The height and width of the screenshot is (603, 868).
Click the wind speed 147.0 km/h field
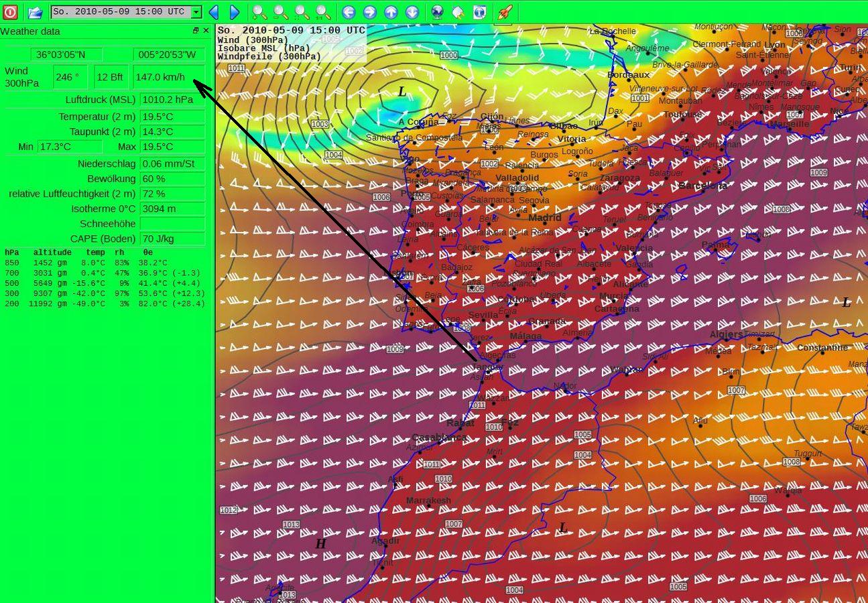168,77
